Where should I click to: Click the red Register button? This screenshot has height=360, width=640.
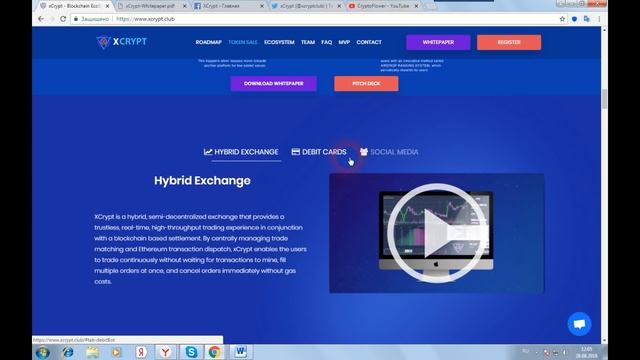pos(509,42)
